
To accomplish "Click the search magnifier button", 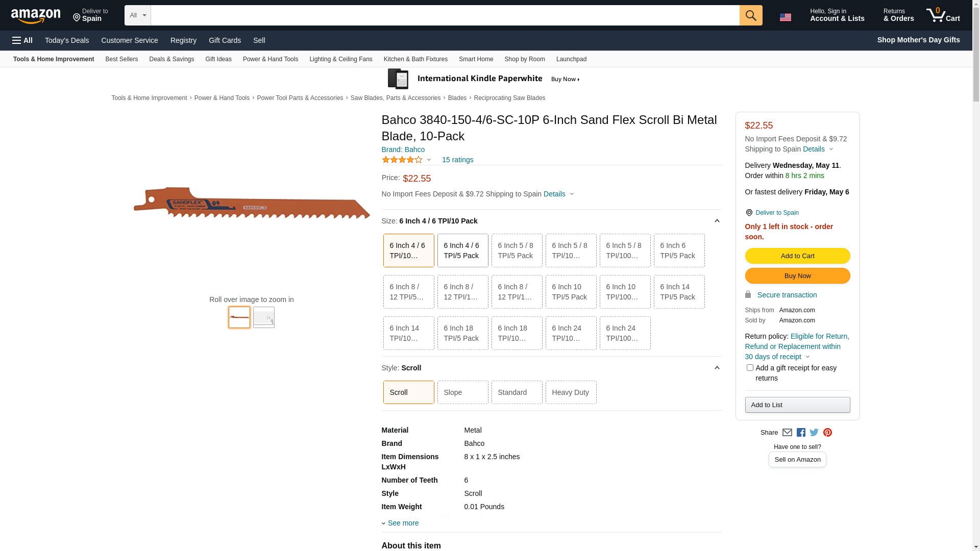I will (750, 15).
